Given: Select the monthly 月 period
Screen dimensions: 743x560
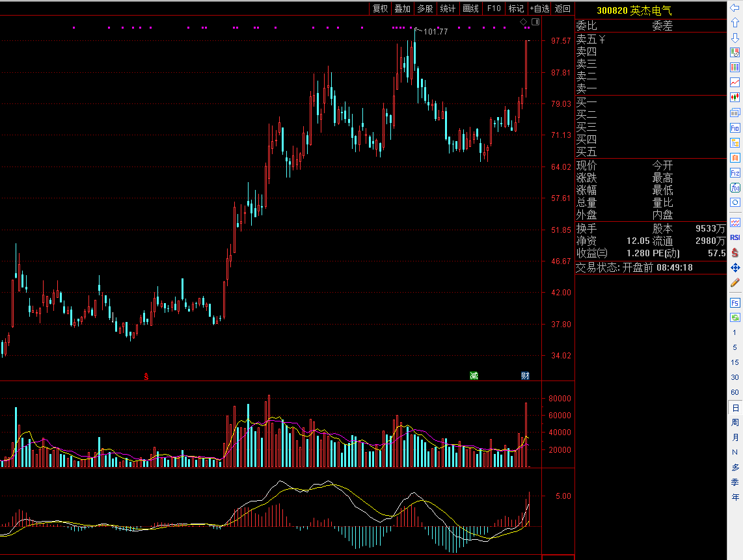Looking at the screenshot, I should [735, 437].
